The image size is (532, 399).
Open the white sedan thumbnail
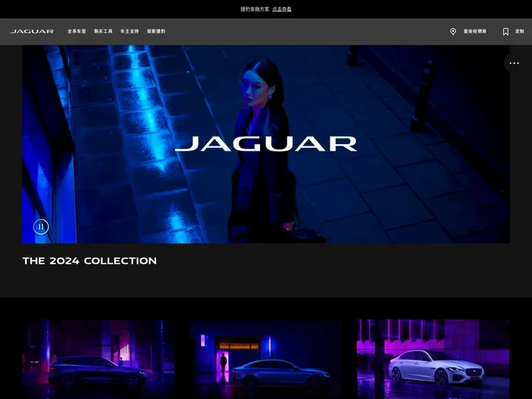click(433, 359)
